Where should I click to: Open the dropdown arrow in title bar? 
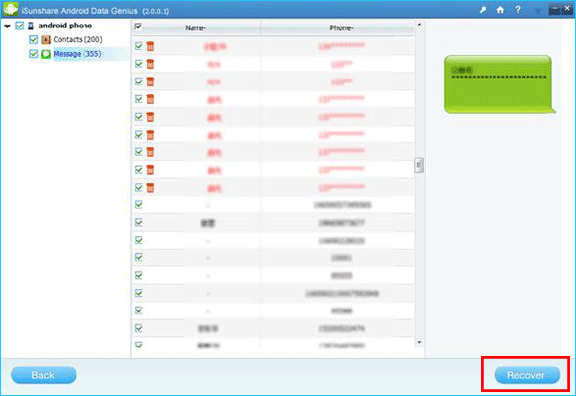click(x=537, y=11)
